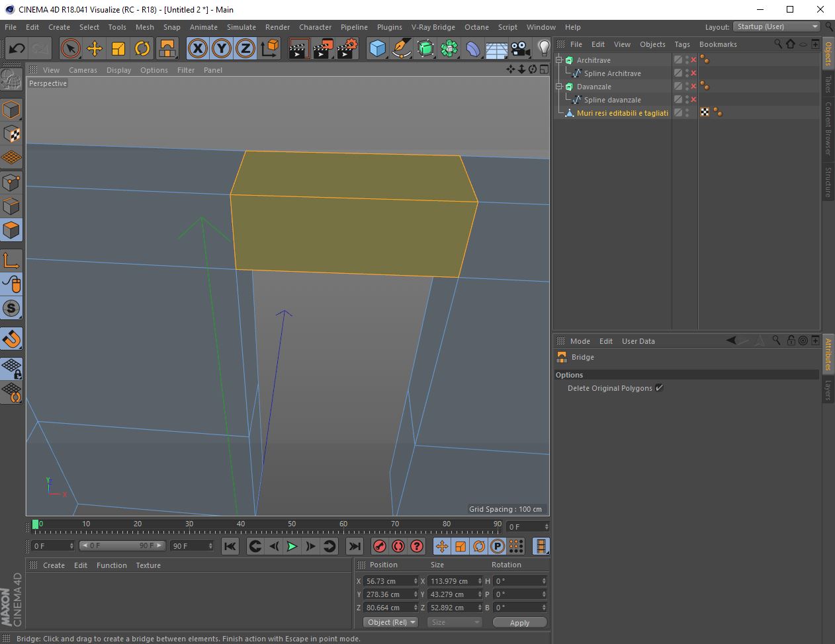Click the Undo arrow icon

pos(17,48)
